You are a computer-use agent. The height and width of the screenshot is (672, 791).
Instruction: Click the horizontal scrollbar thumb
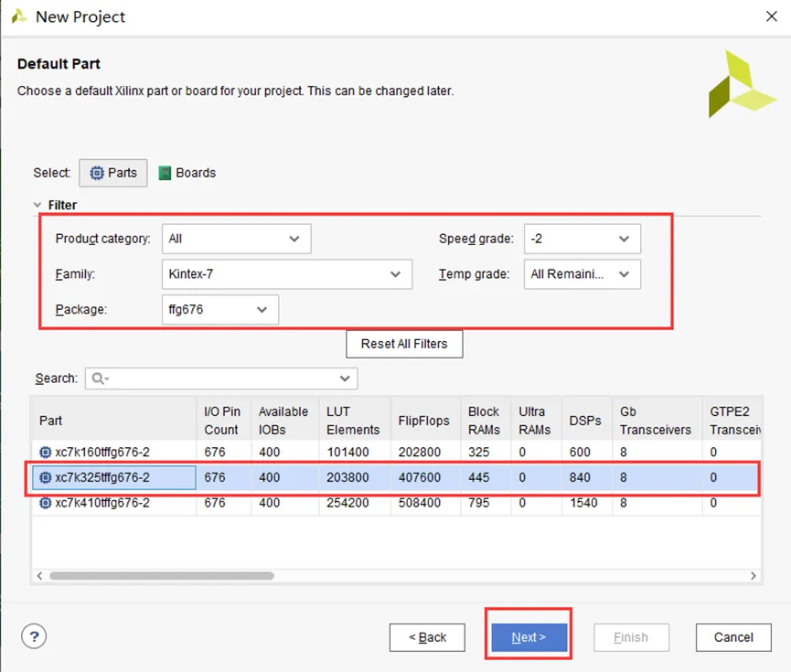(162, 576)
